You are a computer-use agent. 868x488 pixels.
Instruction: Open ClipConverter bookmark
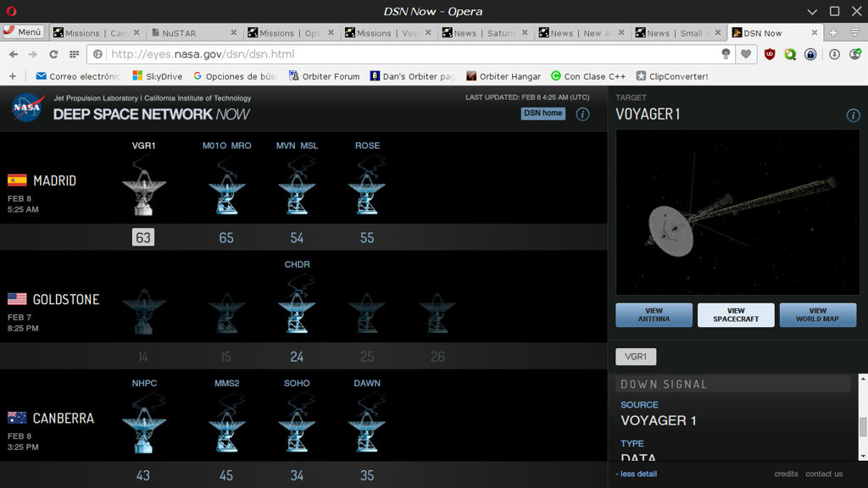pos(672,76)
